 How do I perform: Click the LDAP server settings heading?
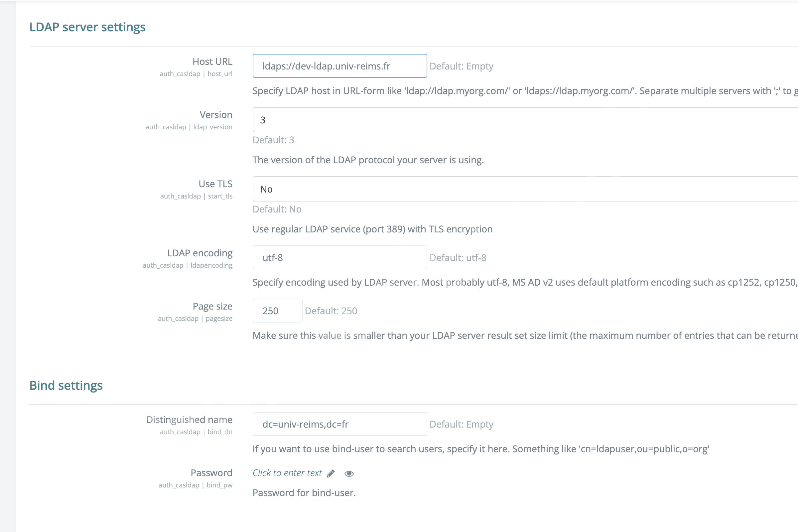[87, 27]
